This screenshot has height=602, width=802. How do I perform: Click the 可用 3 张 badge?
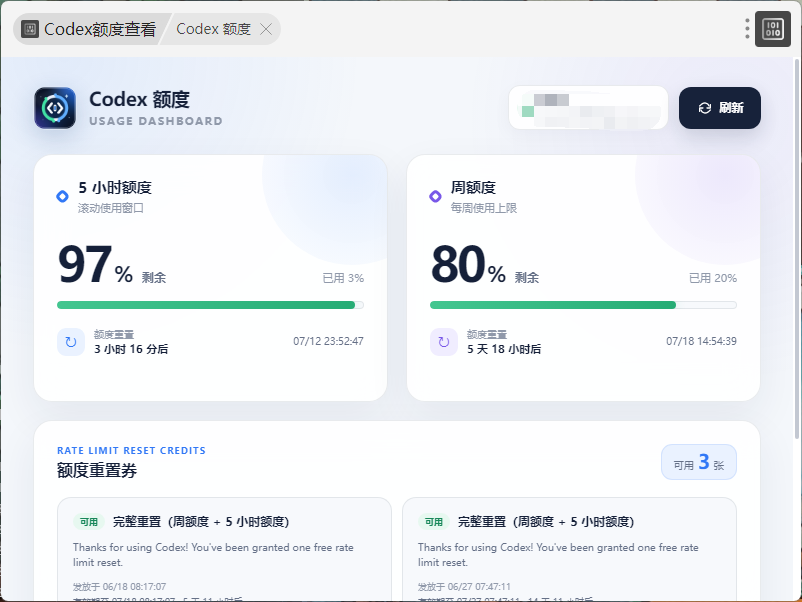pos(699,462)
